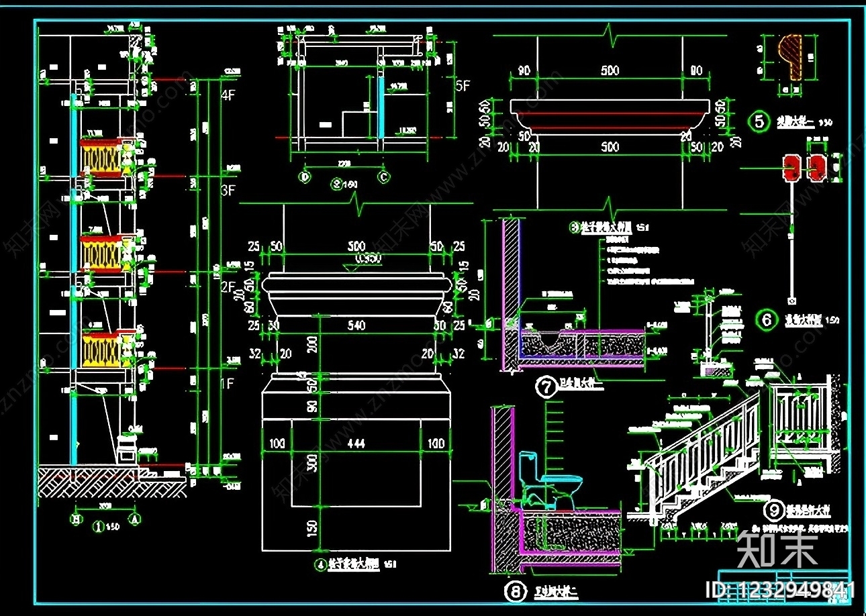Select axis bubble "D"
866x616 pixels.
click(x=305, y=177)
